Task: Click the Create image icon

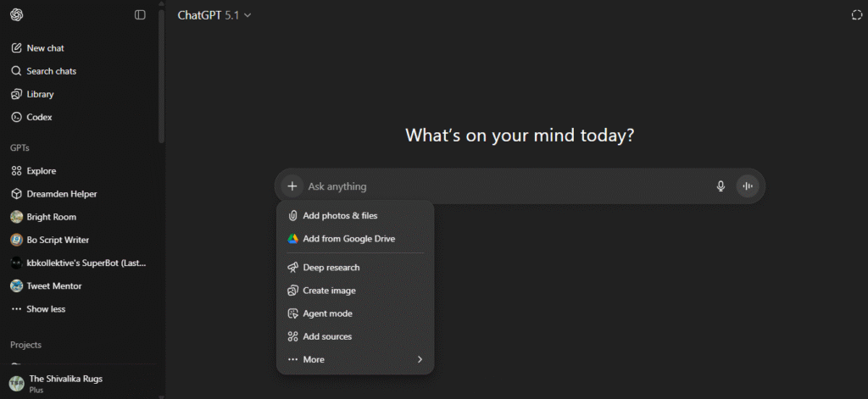Action: pyautogui.click(x=292, y=291)
